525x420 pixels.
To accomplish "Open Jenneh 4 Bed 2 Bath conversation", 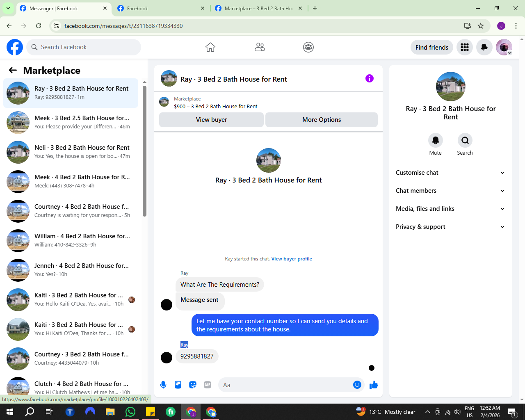I will [x=71, y=270].
